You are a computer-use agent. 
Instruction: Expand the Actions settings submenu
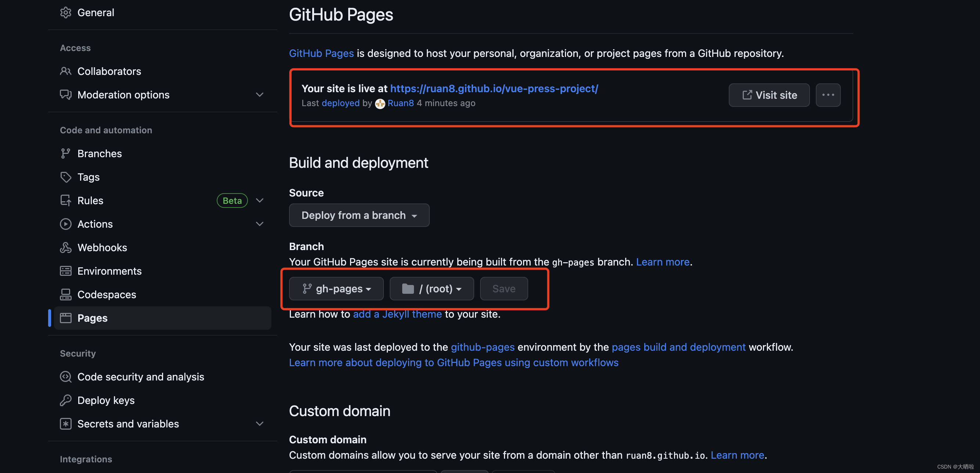coord(259,224)
